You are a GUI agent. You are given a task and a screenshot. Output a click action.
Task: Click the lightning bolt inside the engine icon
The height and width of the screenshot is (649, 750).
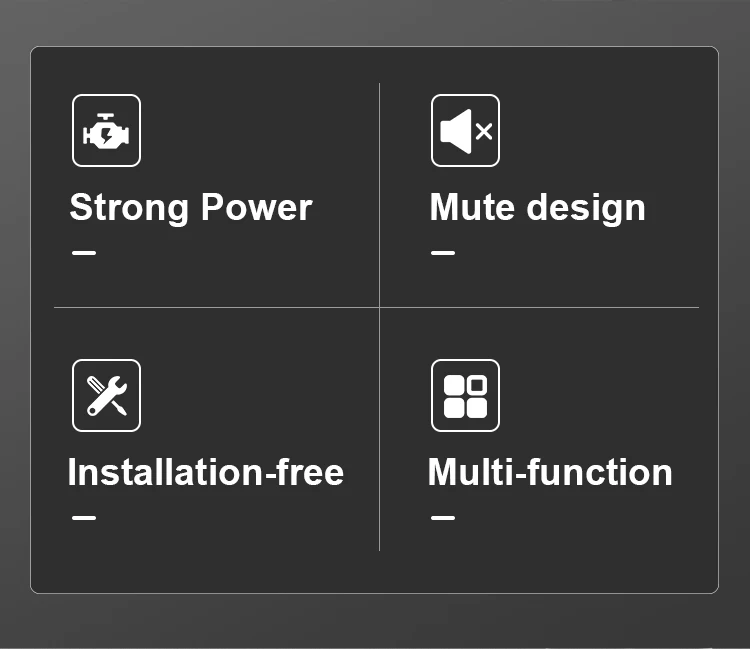coord(106,134)
